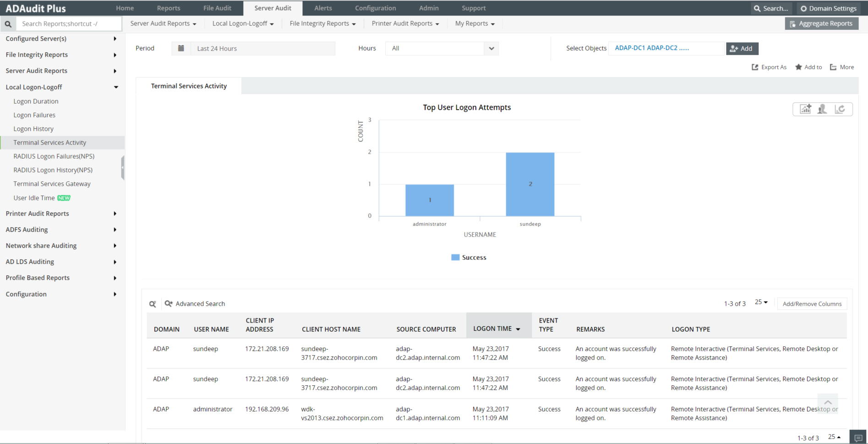
Task: Open My Reports dropdown
Action: (x=475, y=23)
